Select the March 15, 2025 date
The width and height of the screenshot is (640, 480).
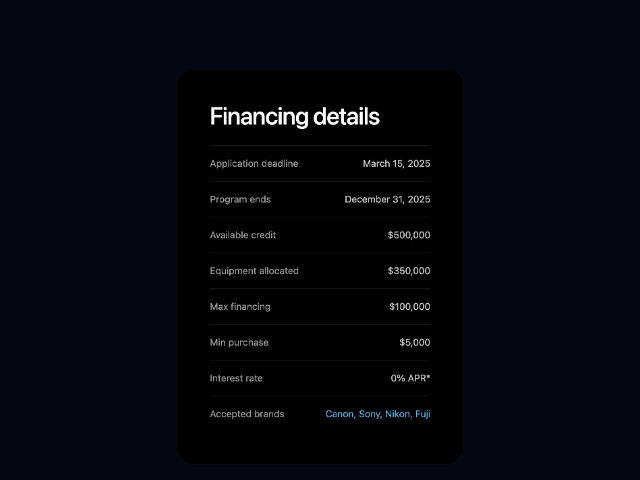coord(396,164)
